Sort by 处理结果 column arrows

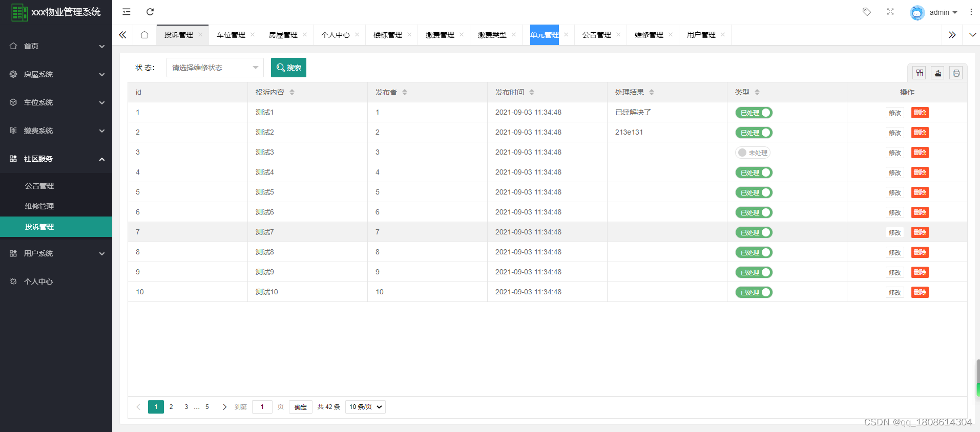pyautogui.click(x=652, y=92)
